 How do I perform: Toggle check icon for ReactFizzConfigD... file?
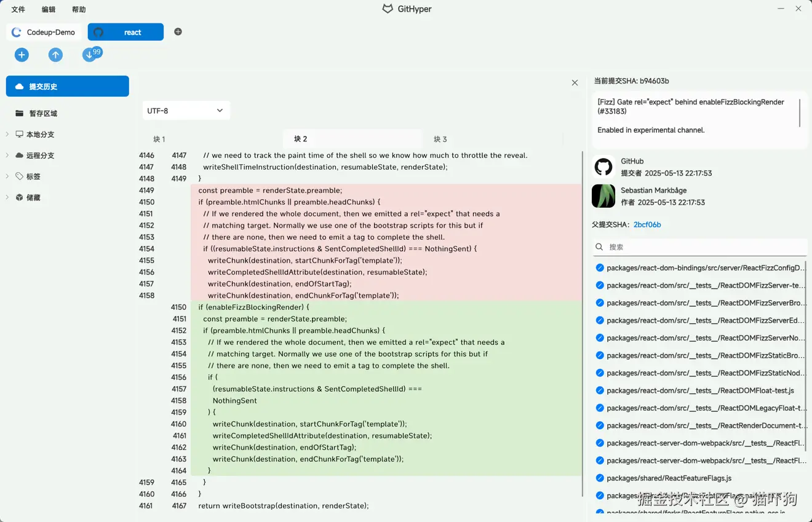[600, 268]
